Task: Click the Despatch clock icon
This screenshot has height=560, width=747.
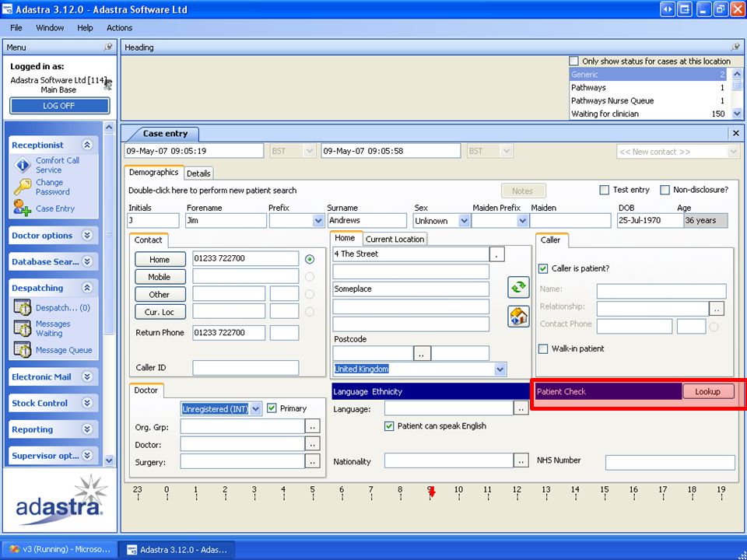Action: pyautogui.click(x=22, y=308)
